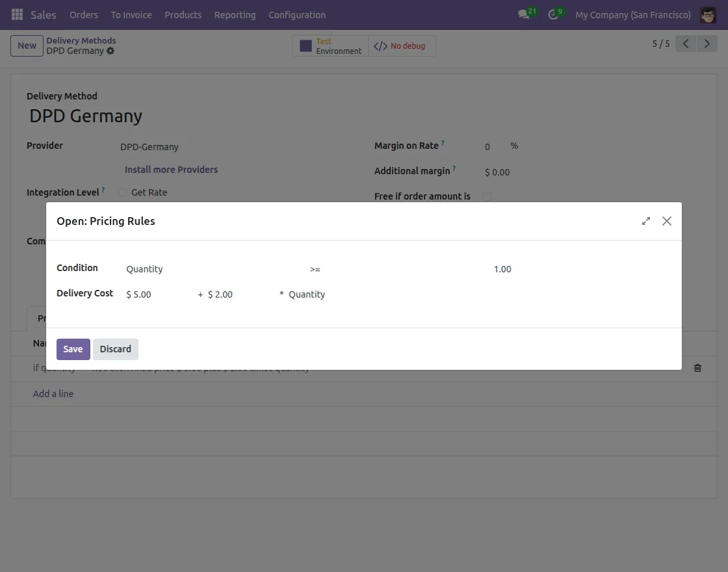Screen dimensions: 728x572
Task: Edit the Margin on Rate 0 field
Action: coord(495,147)
